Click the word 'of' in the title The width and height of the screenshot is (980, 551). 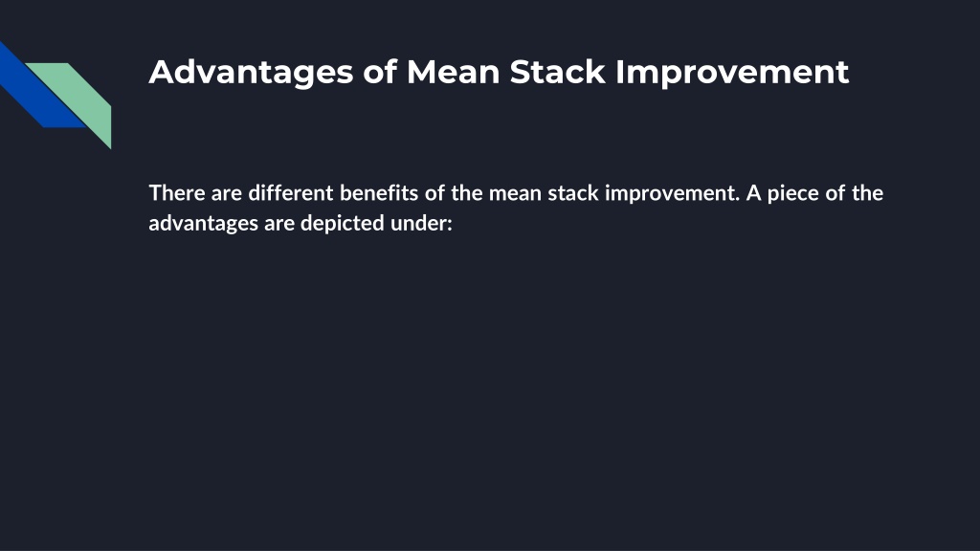380,72
